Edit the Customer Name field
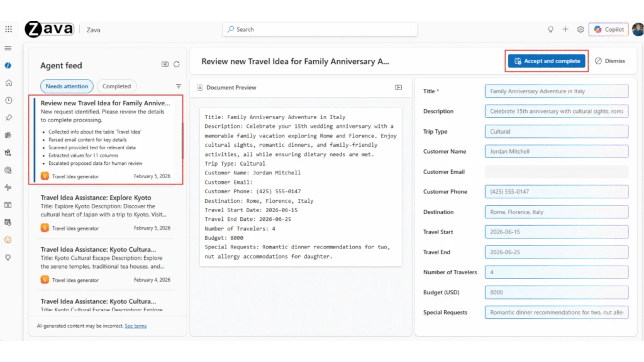 click(x=556, y=151)
